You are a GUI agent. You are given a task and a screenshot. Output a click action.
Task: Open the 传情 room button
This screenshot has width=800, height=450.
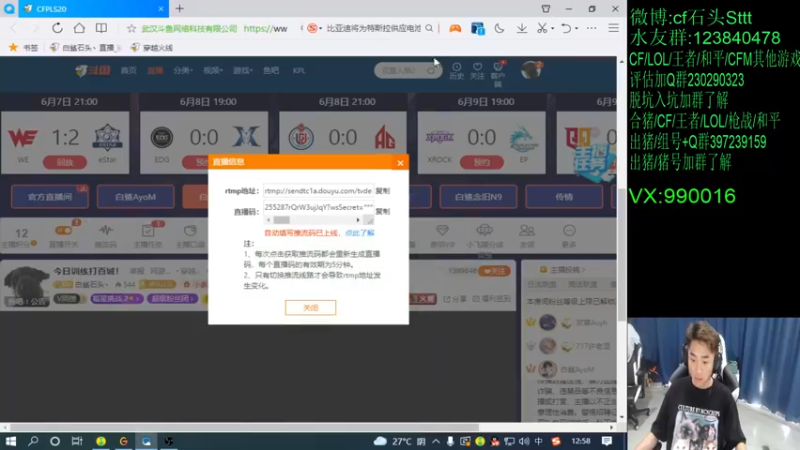pos(564,197)
